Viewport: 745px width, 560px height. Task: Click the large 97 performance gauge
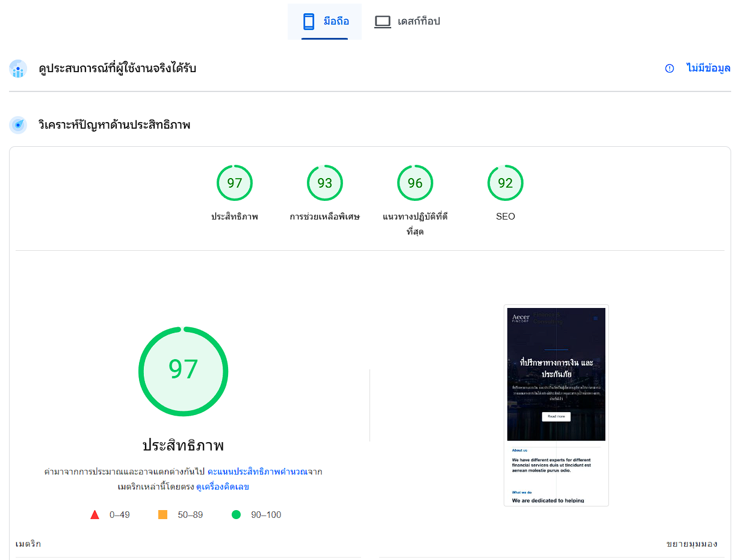183,371
